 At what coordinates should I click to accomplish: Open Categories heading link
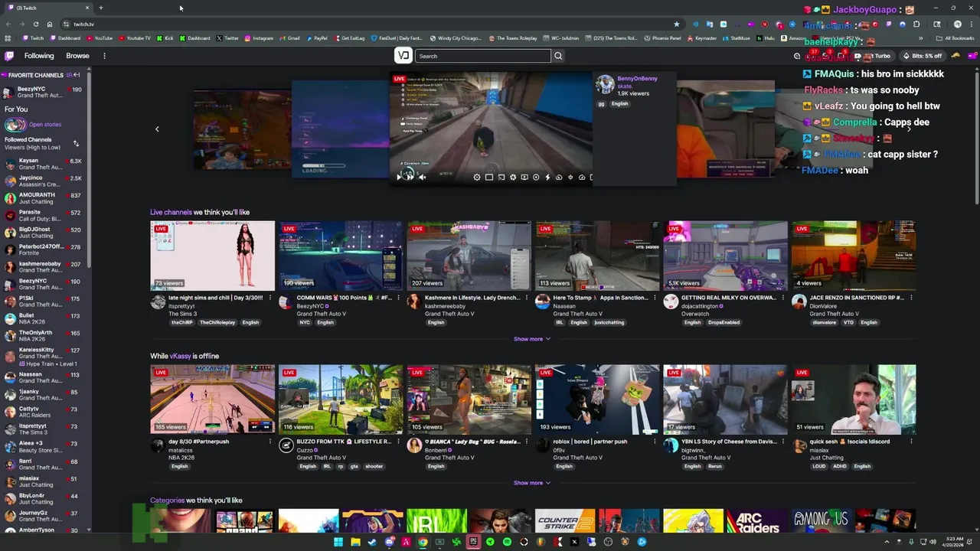[x=167, y=500]
